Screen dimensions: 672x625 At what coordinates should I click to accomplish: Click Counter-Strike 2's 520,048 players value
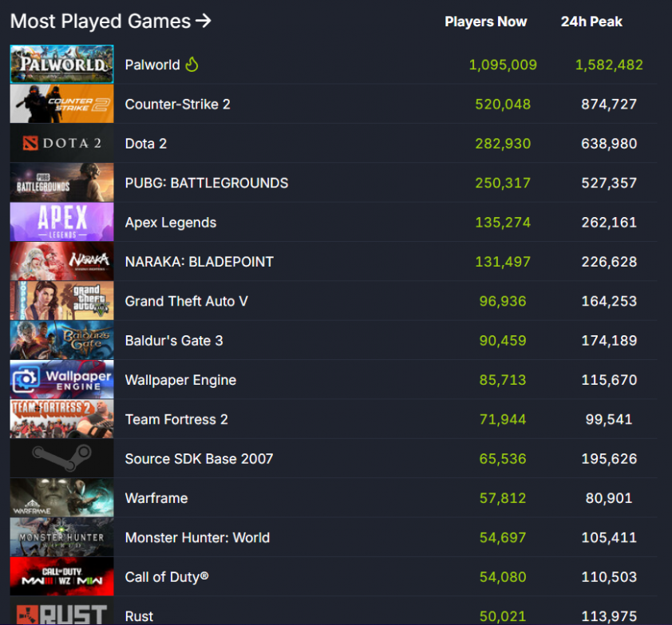(x=503, y=104)
